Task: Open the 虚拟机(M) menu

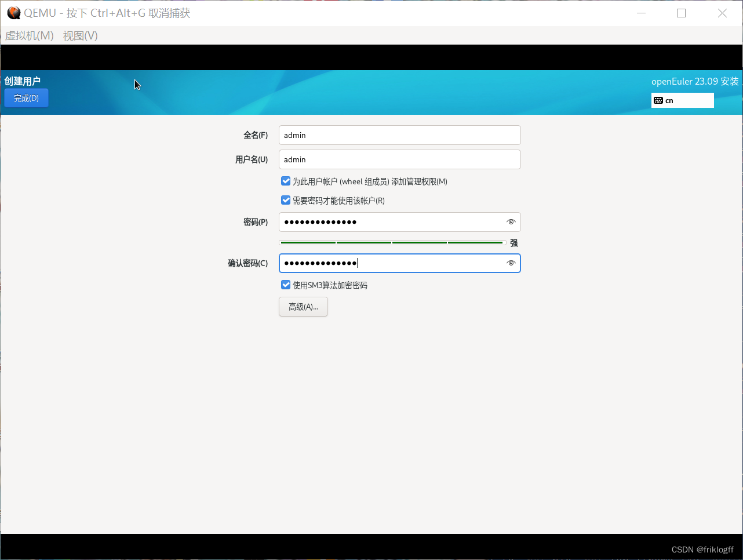Action: click(x=30, y=36)
